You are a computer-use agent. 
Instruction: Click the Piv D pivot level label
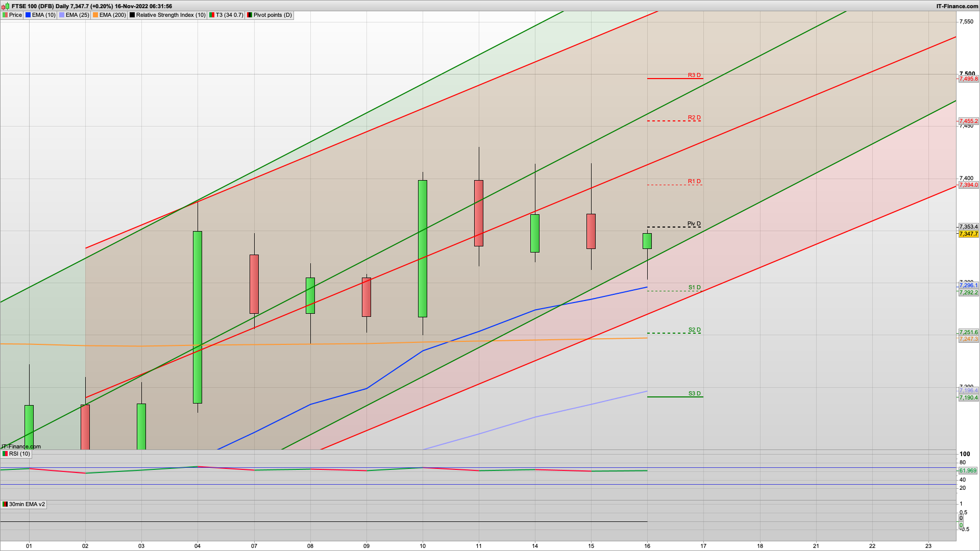tap(694, 223)
